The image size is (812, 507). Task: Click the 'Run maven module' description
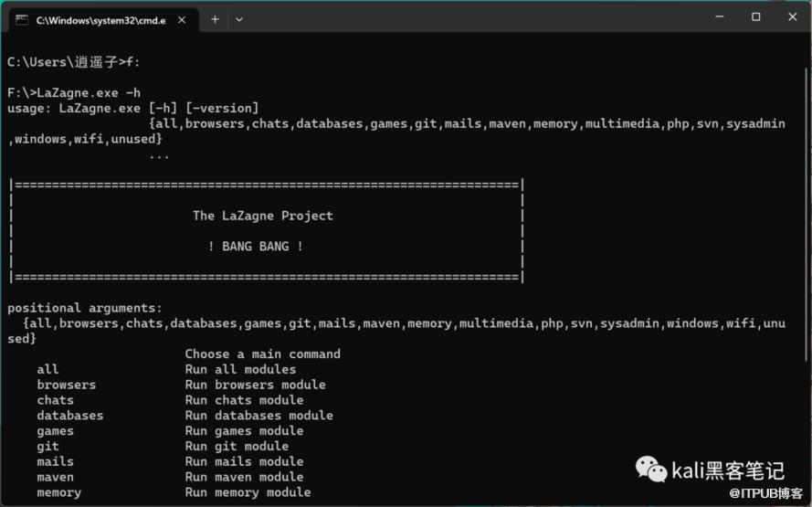point(244,477)
